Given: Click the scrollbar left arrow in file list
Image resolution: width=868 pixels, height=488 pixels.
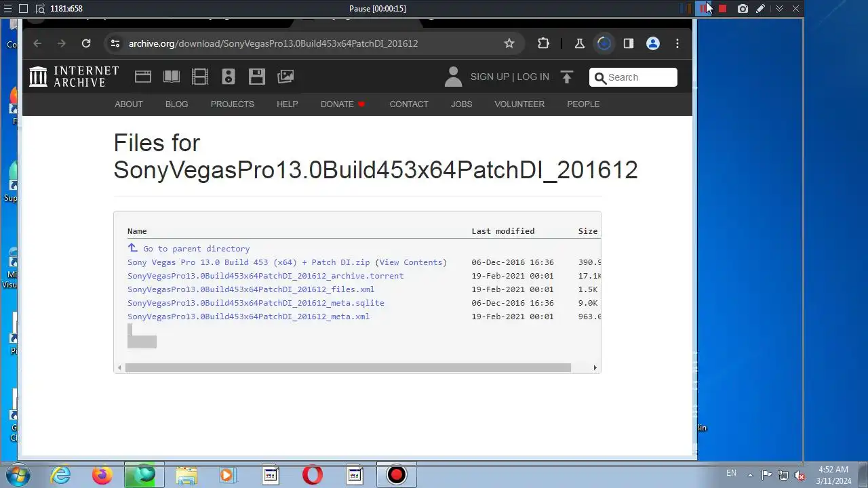Looking at the screenshot, I should click(x=119, y=368).
